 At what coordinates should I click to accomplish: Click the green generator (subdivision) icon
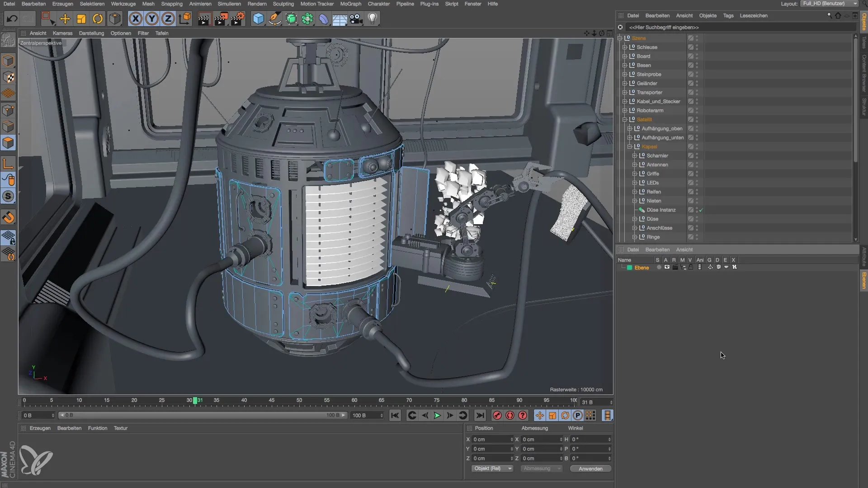coord(292,19)
